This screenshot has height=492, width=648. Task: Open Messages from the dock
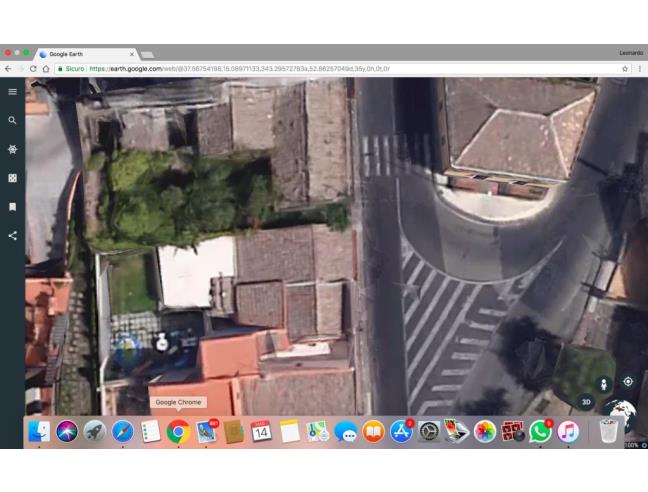point(345,432)
